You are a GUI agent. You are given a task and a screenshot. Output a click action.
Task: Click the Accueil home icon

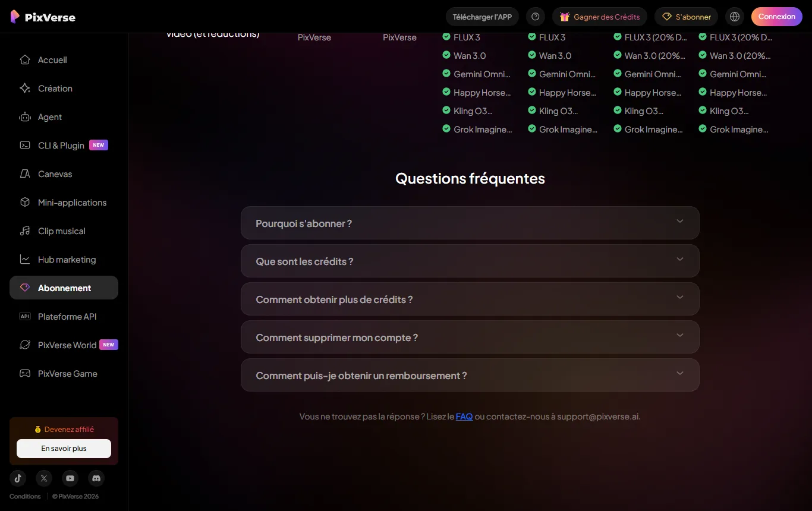(25, 60)
